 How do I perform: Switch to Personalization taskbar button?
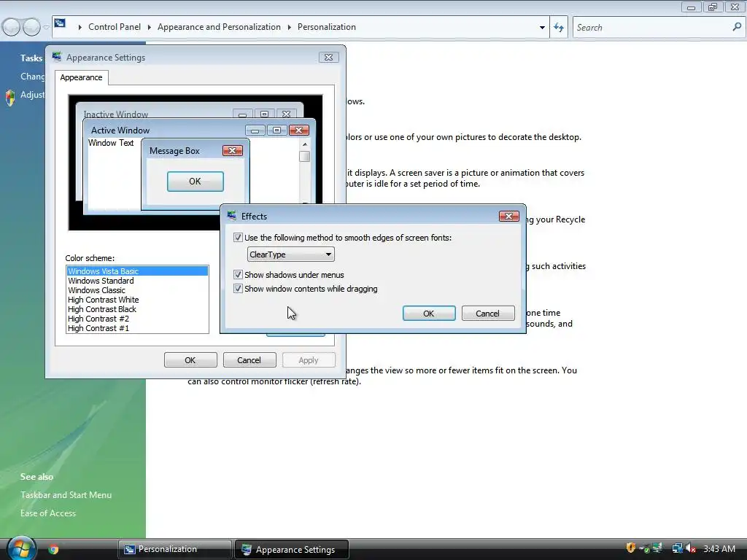point(174,549)
